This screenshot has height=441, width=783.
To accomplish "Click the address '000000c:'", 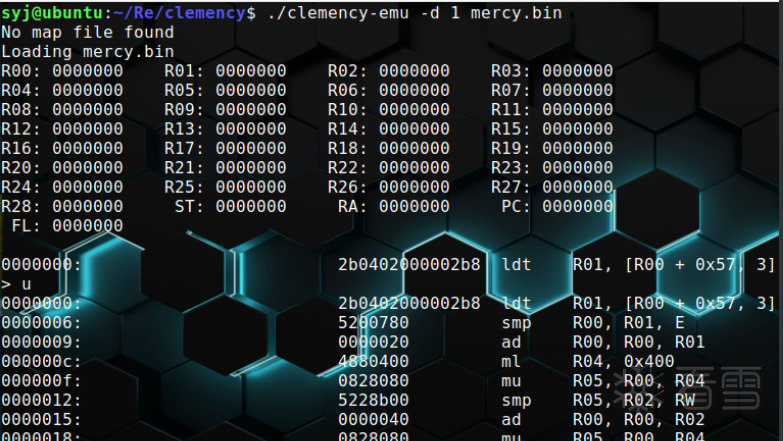I will point(41,362).
